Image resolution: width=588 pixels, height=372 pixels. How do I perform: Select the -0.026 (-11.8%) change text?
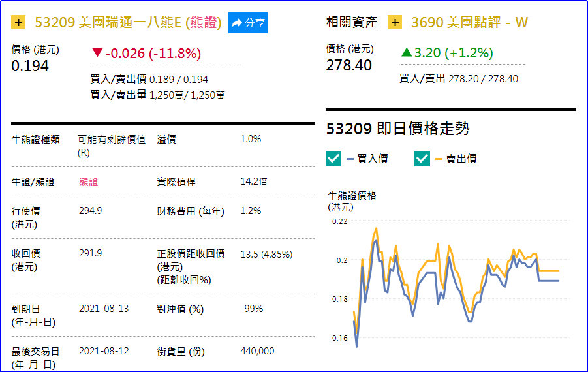coord(147,54)
